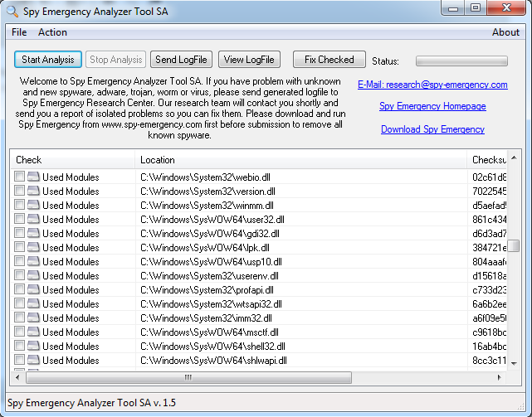Click the module icon for profapi.dll row
The width and height of the screenshot is (532, 417).
(33, 289)
